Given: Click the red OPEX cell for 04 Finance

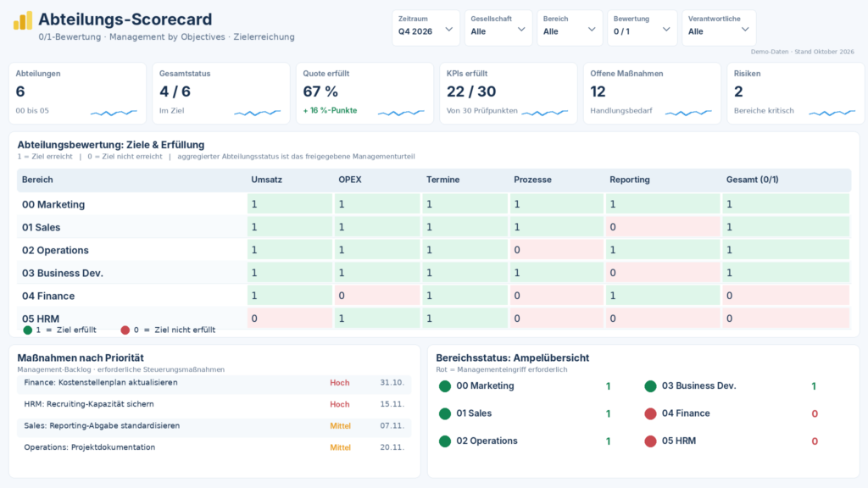Looking at the screenshot, I should click(x=377, y=296).
